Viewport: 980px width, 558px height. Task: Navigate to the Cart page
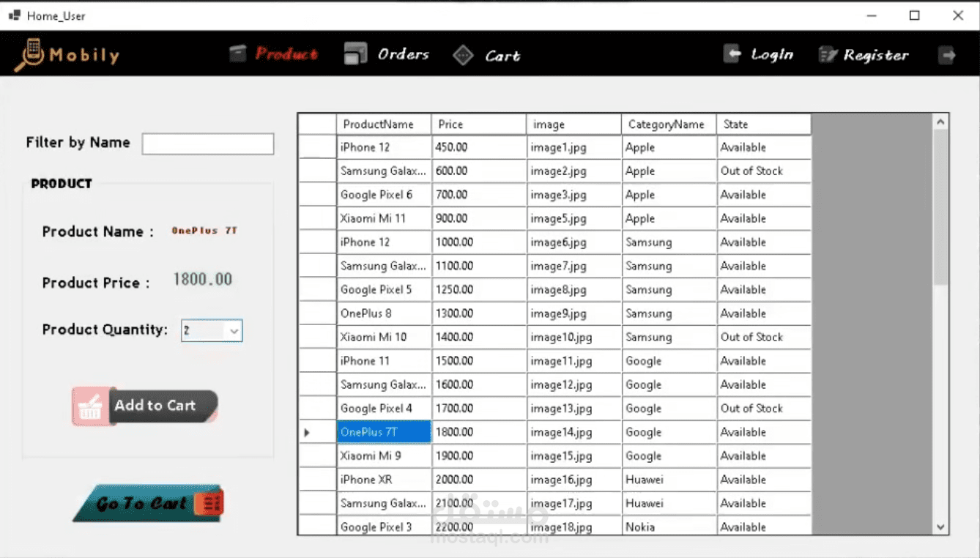tap(502, 54)
